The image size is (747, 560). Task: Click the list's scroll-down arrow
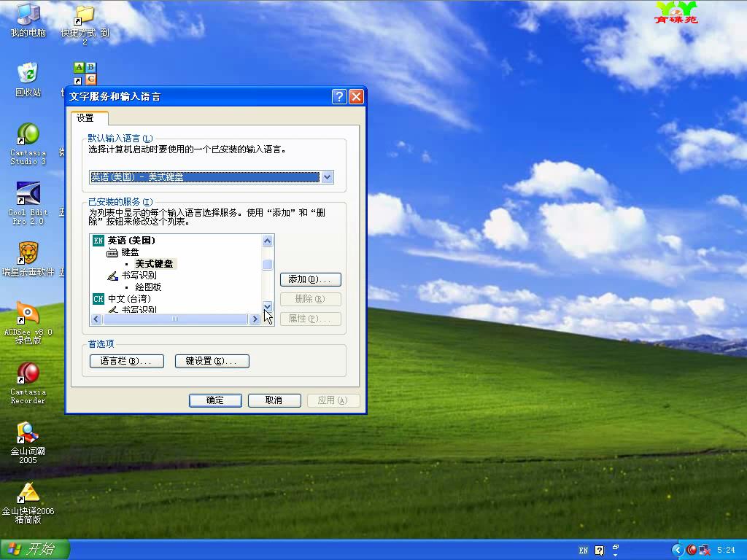[x=267, y=307]
